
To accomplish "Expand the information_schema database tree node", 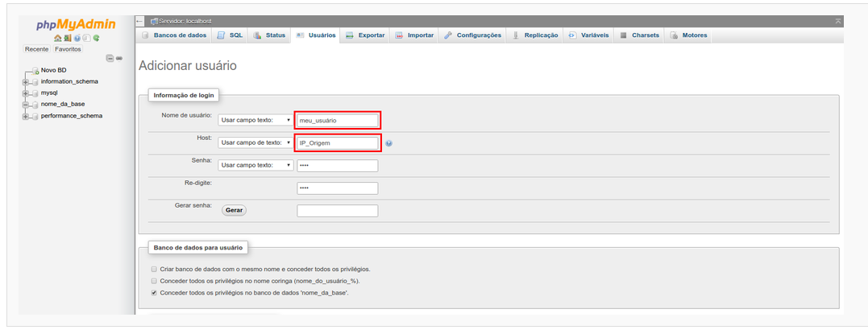I will 26,81.
